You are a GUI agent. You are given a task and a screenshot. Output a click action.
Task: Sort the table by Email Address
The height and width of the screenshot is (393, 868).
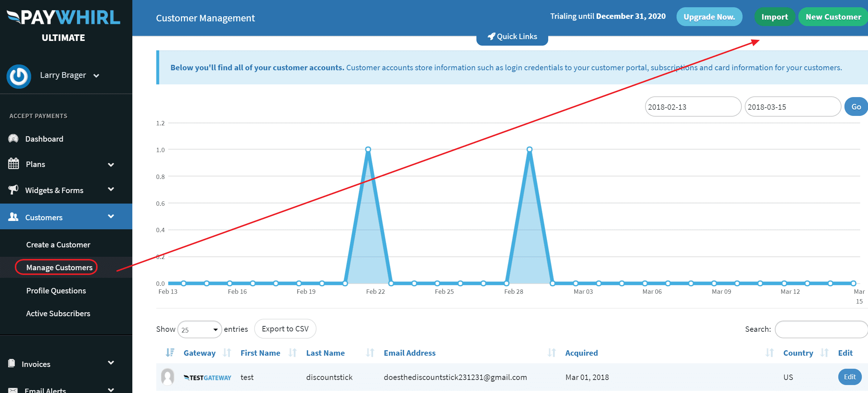click(409, 352)
